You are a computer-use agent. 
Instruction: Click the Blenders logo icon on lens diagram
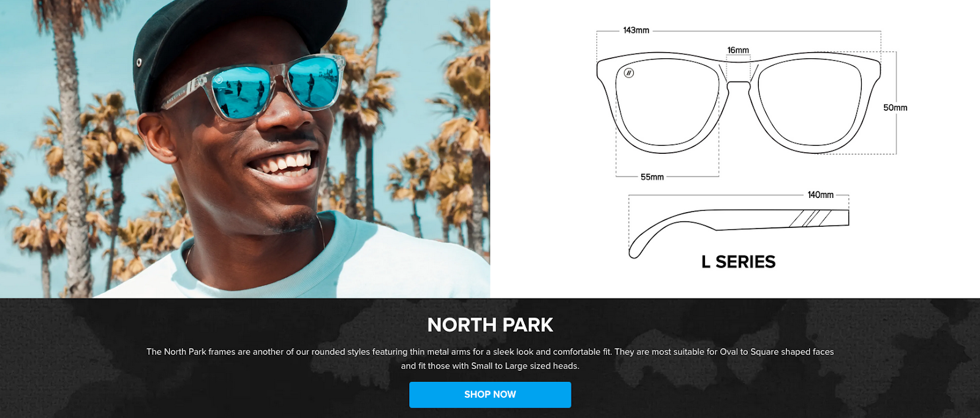(x=628, y=73)
